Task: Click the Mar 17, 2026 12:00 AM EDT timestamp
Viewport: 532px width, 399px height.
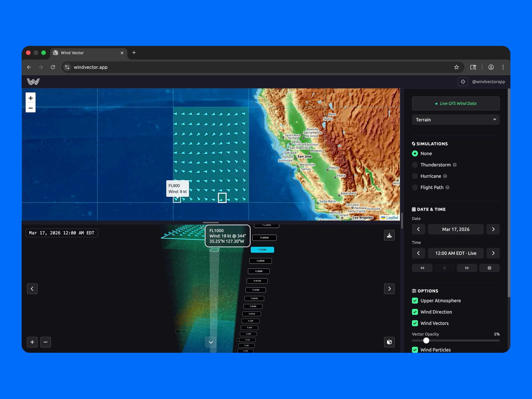Action: (x=62, y=233)
